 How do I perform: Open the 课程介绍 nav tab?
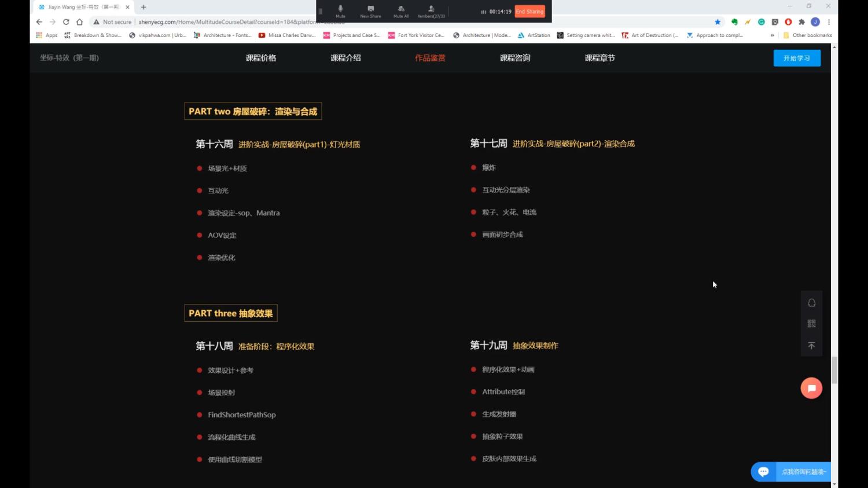point(345,58)
